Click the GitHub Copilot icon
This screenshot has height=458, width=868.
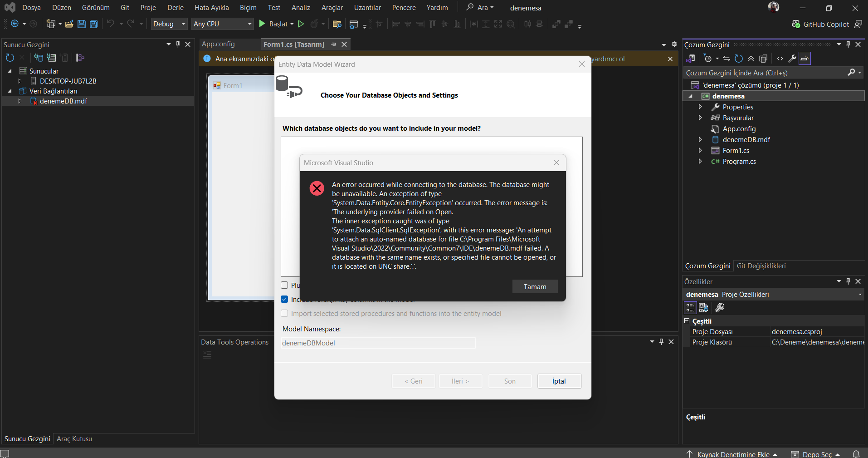[x=796, y=24]
